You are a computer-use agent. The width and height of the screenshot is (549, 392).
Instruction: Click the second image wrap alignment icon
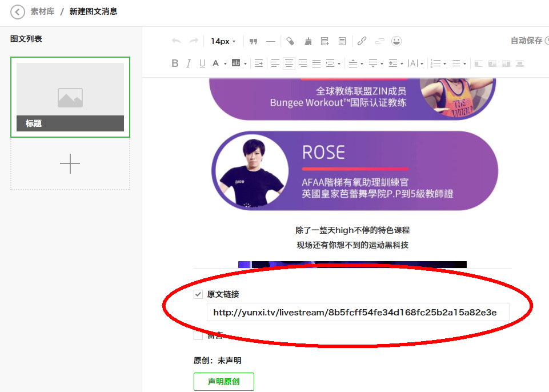point(492,64)
